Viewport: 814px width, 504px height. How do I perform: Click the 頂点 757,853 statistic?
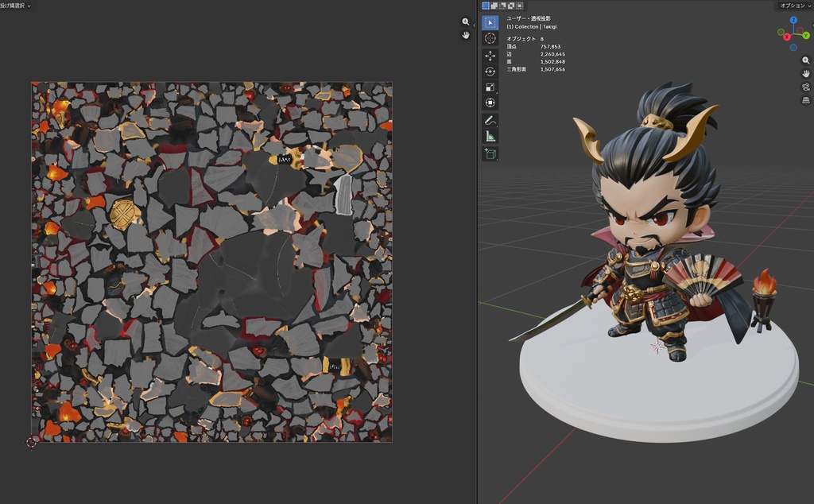(x=534, y=47)
